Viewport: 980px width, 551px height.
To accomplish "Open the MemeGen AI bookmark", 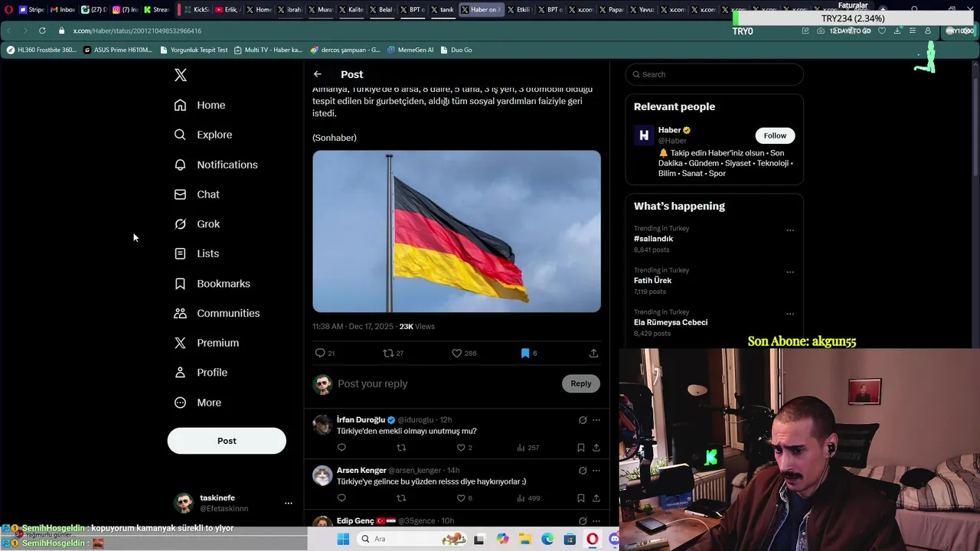I will 410,50.
